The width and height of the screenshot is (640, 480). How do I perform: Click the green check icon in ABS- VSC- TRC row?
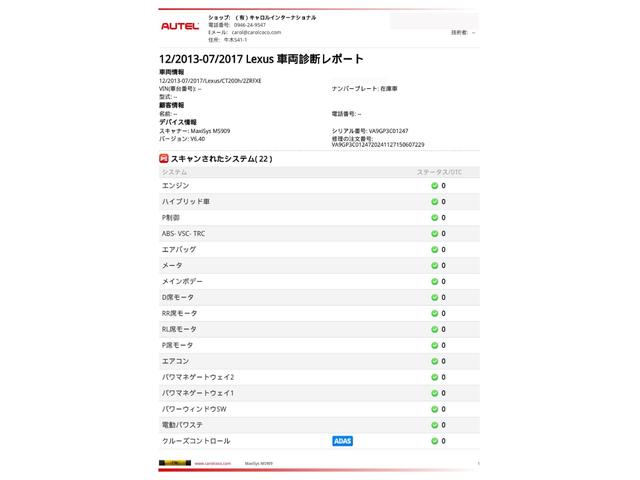coord(435,233)
